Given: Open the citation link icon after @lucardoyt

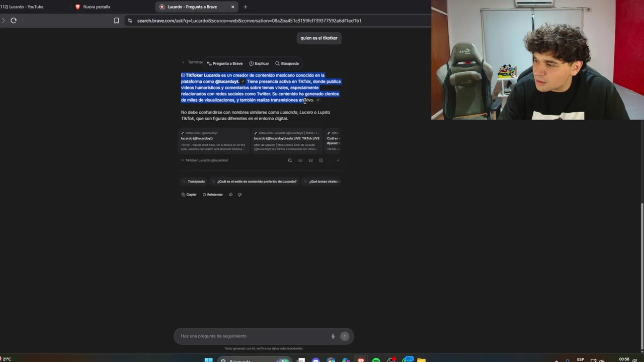Looking at the screenshot, I should pos(243,81).
